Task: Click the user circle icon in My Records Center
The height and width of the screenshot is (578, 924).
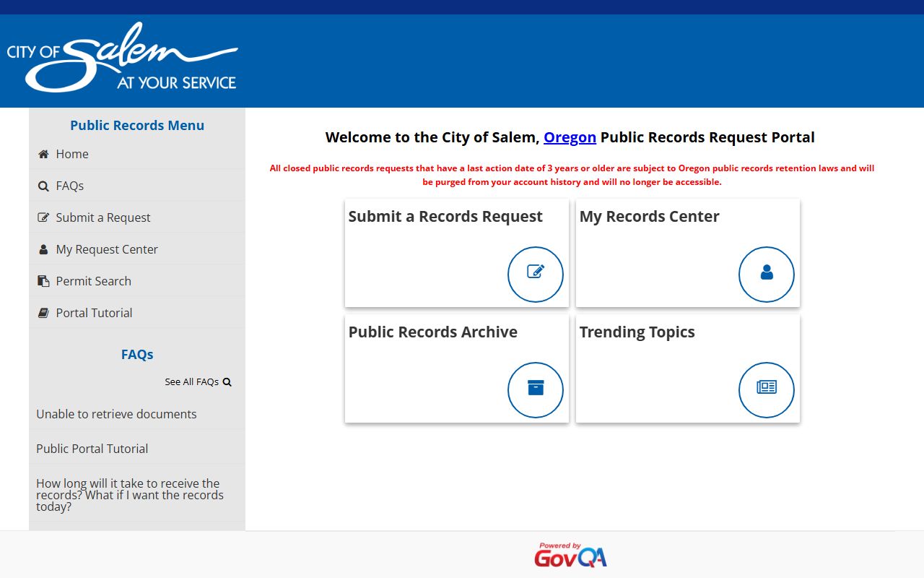Action: (767, 275)
